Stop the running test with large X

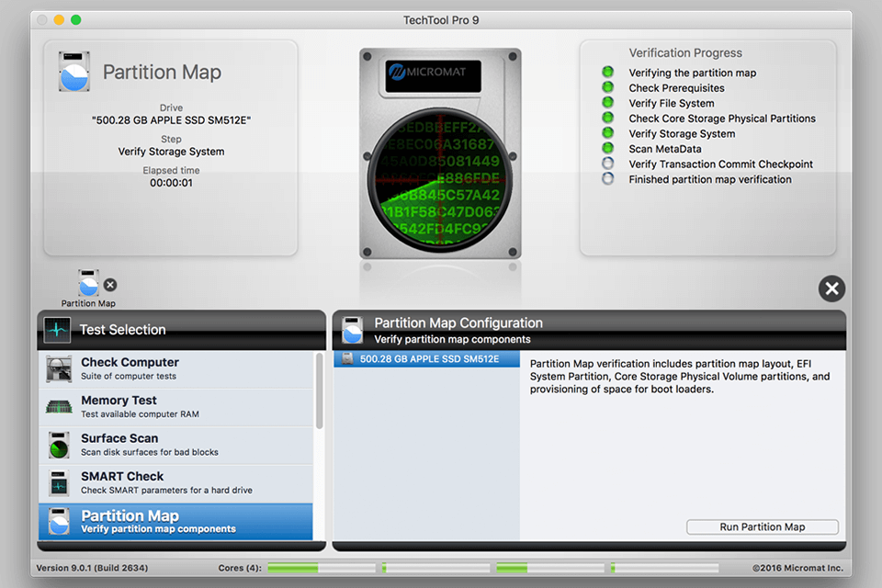point(831,288)
